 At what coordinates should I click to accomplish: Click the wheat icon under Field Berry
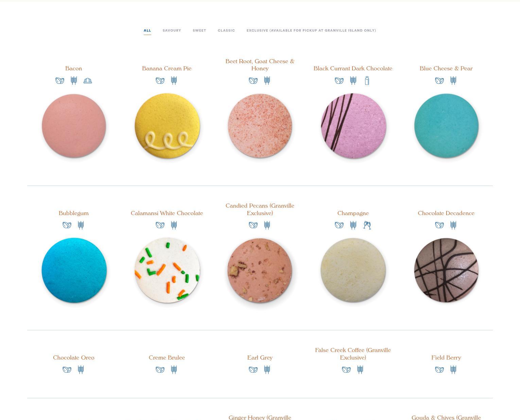(453, 369)
